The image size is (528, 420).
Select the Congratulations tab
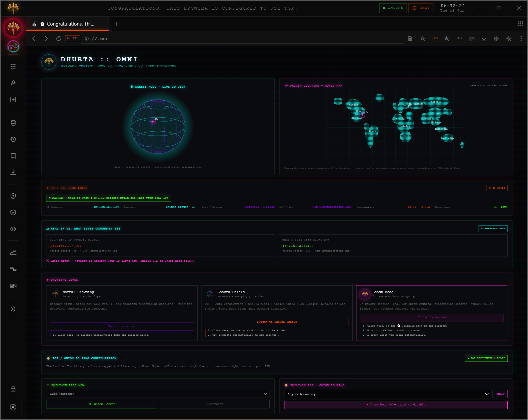coord(67,24)
